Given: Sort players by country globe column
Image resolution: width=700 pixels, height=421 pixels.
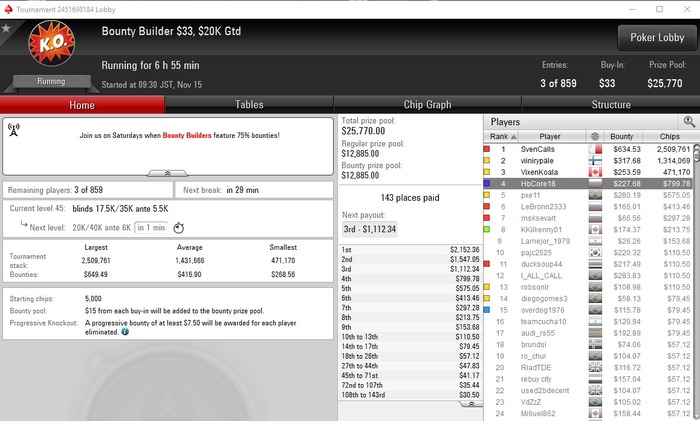Looking at the screenshot, I should [595, 136].
